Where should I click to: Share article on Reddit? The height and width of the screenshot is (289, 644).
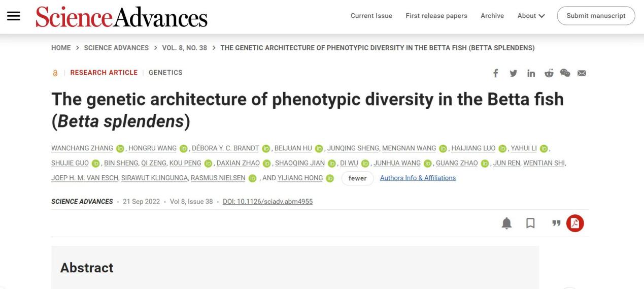pos(549,73)
